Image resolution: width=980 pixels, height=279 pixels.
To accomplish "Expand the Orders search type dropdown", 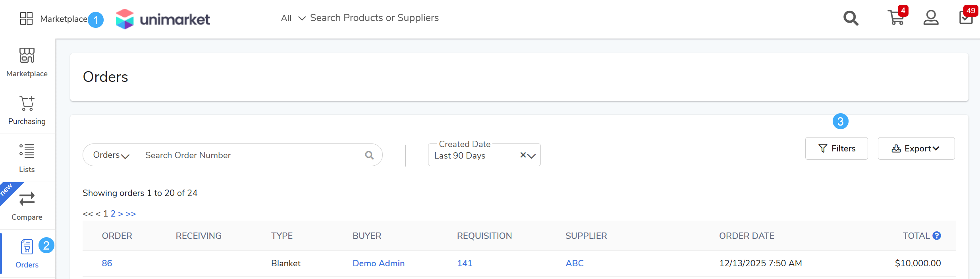I will click(111, 155).
